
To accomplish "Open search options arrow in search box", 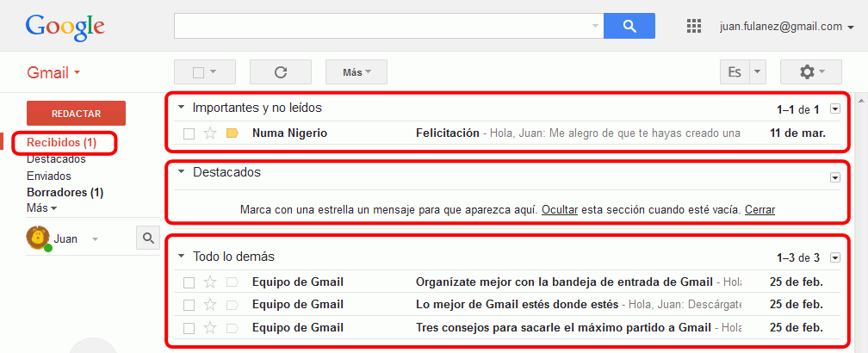I will point(596,26).
